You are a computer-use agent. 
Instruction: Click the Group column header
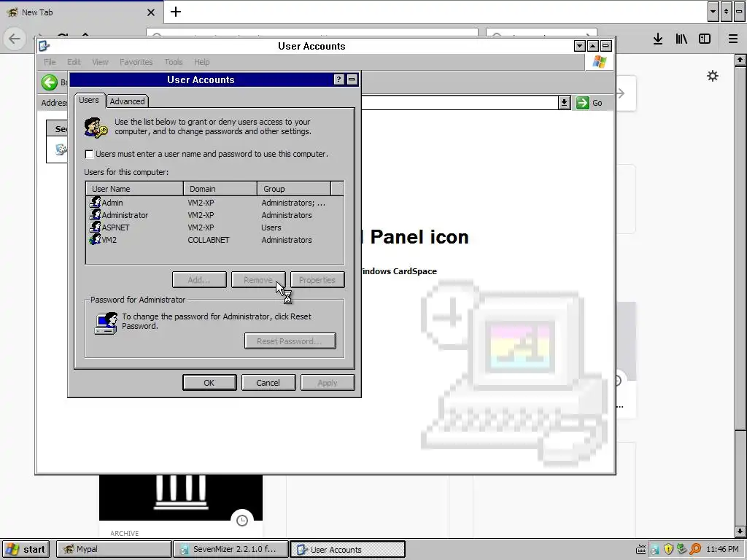click(x=293, y=189)
